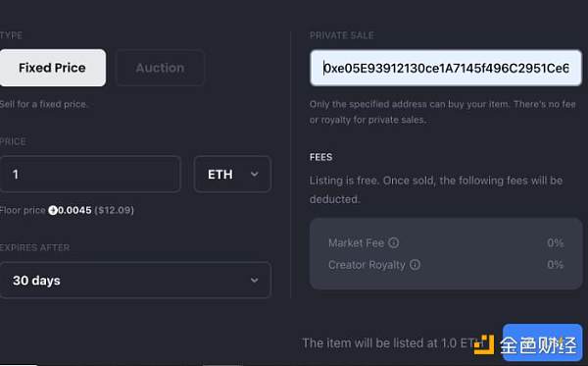Screen dimensions: 588x366
Task: Click the Market Fee label
Action: (357, 243)
